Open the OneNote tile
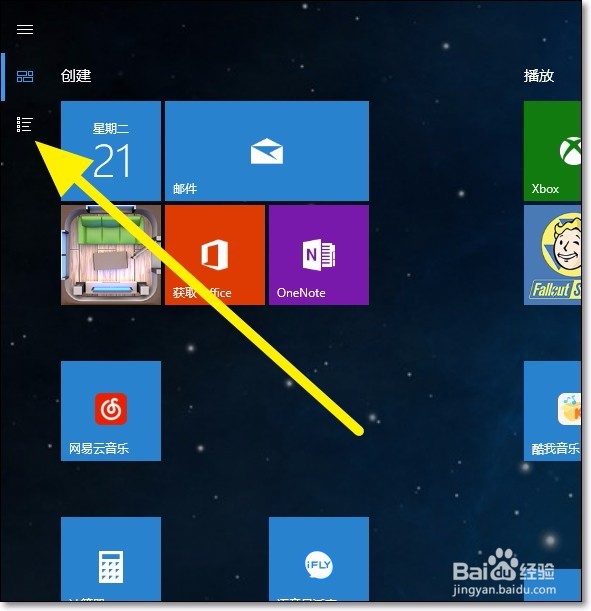591x611 pixels. 319,255
